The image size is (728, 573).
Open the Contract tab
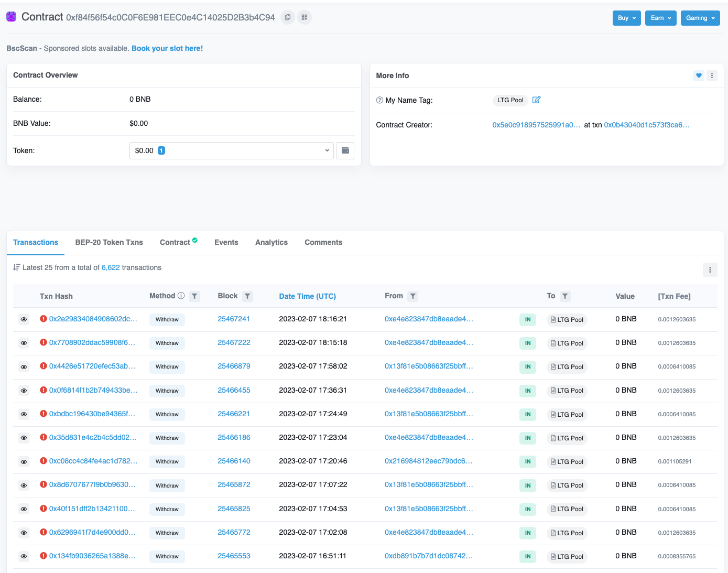pyautogui.click(x=178, y=242)
